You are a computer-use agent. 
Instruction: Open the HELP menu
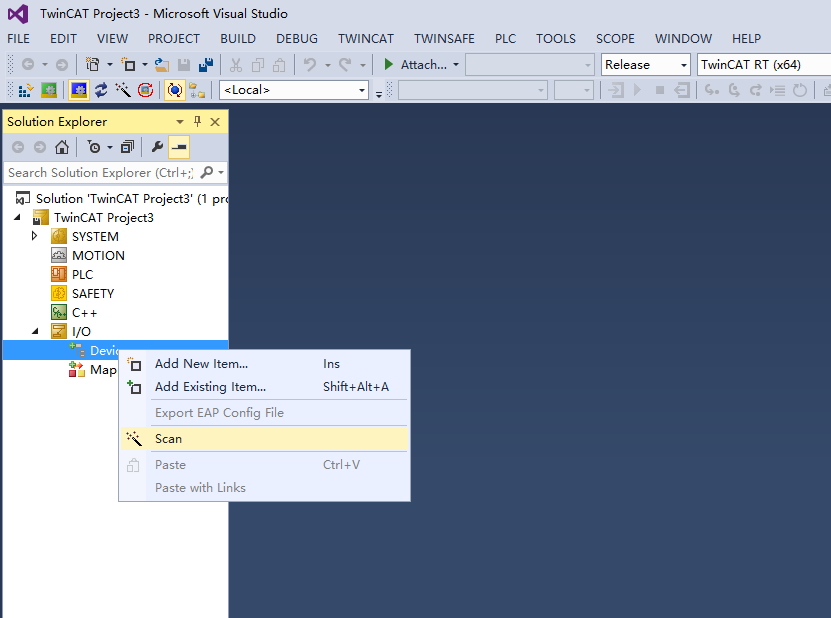coord(746,39)
